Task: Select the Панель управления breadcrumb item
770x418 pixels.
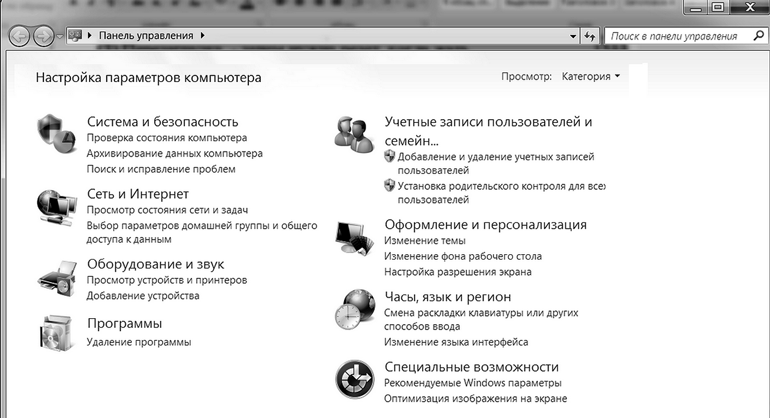Action: click(x=146, y=35)
